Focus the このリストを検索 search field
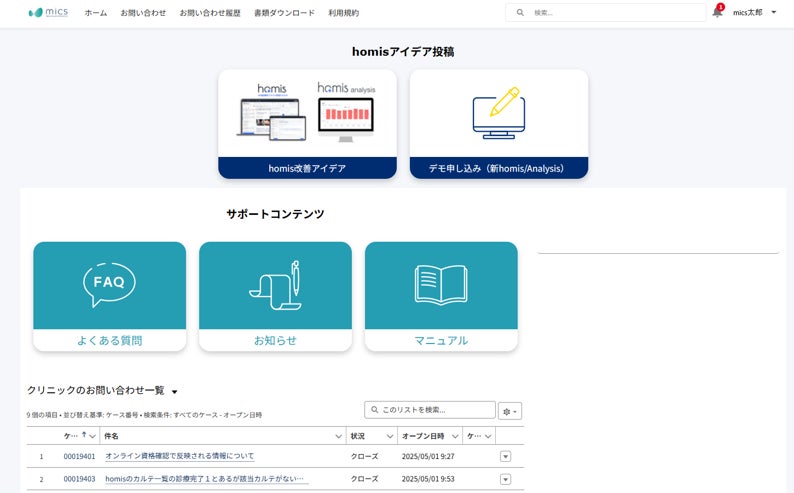This screenshot has width=794, height=493. coord(430,410)
